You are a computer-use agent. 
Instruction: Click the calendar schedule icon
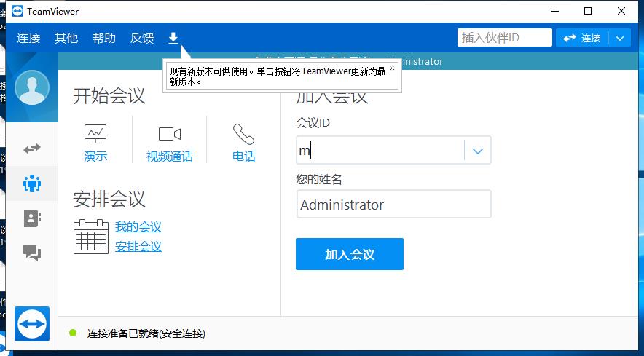(x=91, y=237)
